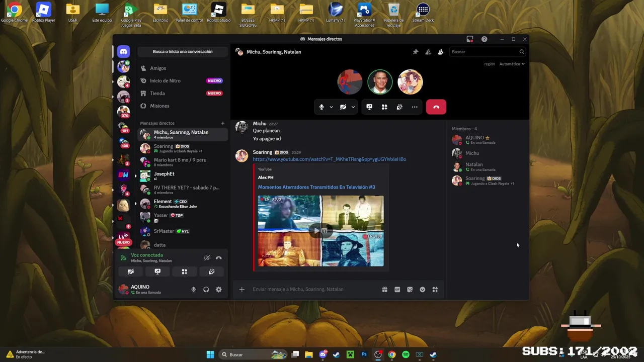Screen dimensions: 644x362
Task: Click the Enviar mensaje text field
Action: coord(314,289)
